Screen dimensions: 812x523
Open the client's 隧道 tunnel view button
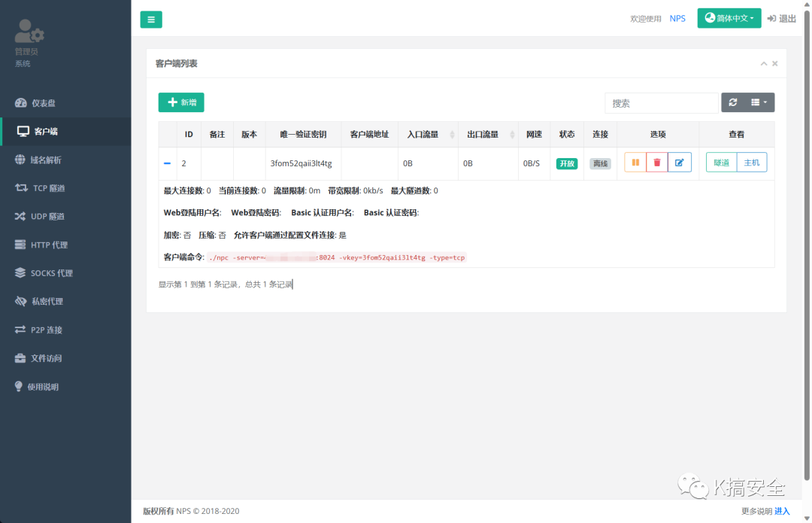click(x=721, y=162)
